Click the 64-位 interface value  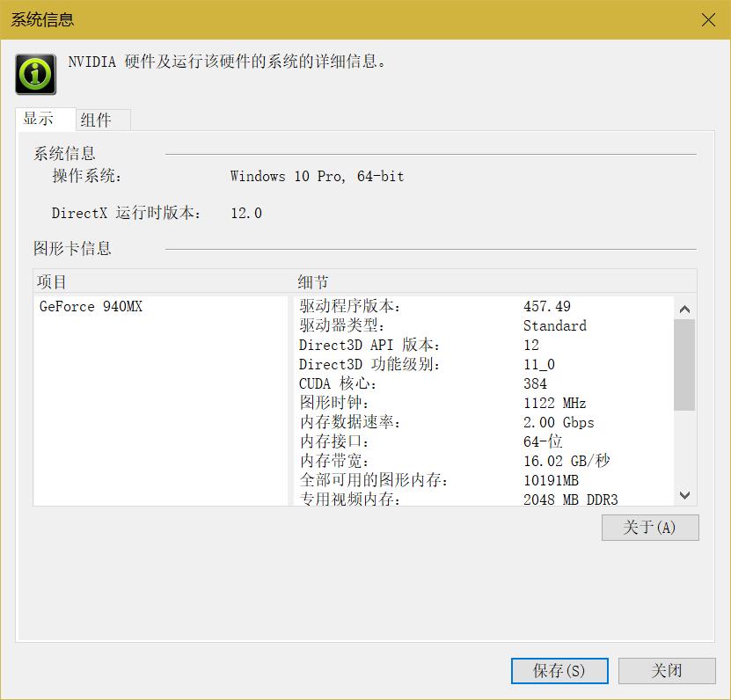click(543, 441)
